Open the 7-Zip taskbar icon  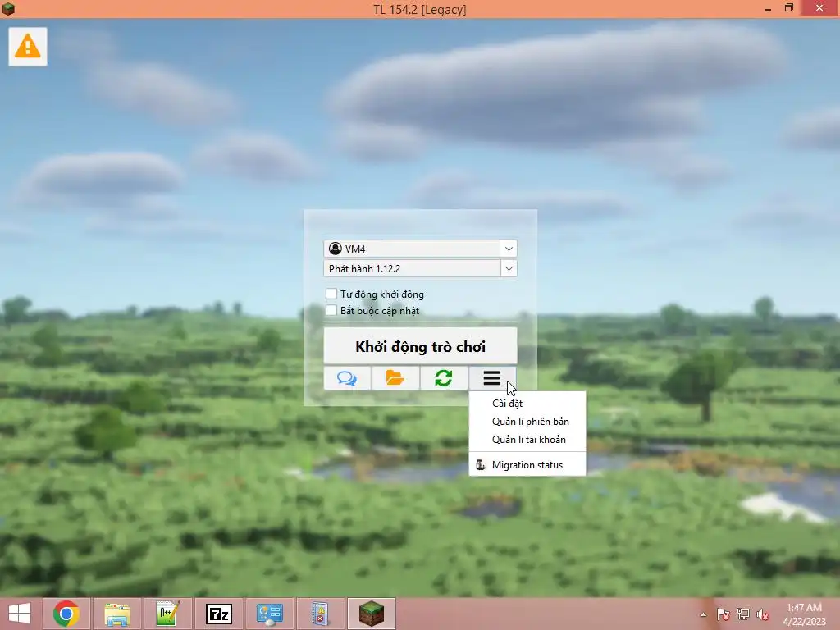218,614
